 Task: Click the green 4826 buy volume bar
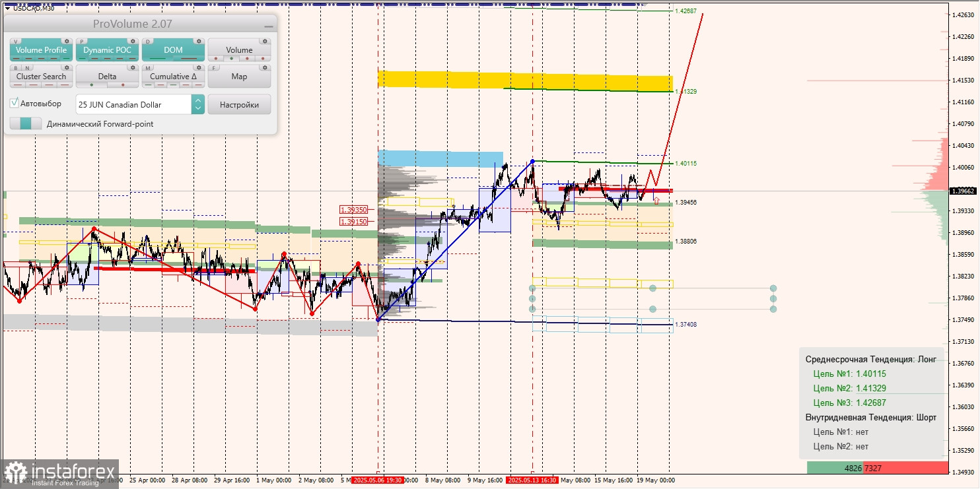[835, 467]
